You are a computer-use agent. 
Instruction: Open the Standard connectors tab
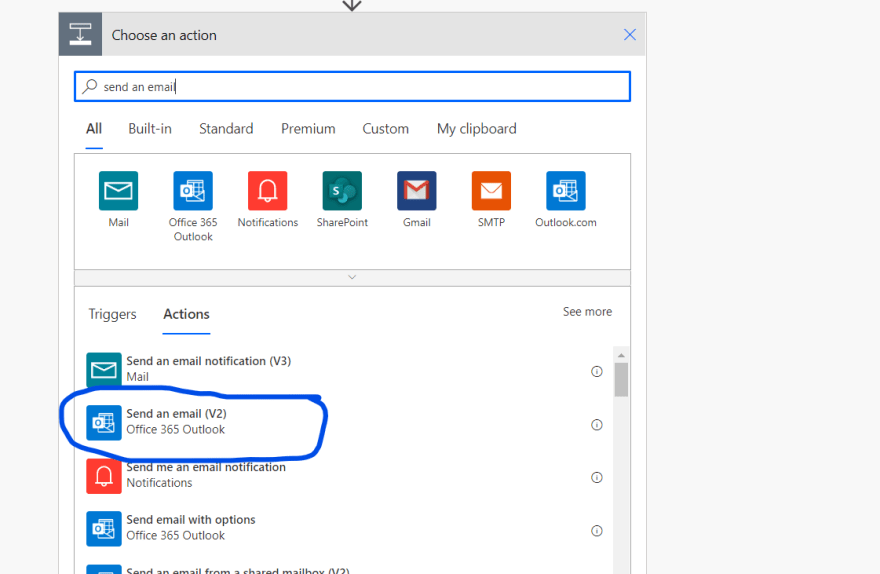pyautogui.click(x=226, y=129)
